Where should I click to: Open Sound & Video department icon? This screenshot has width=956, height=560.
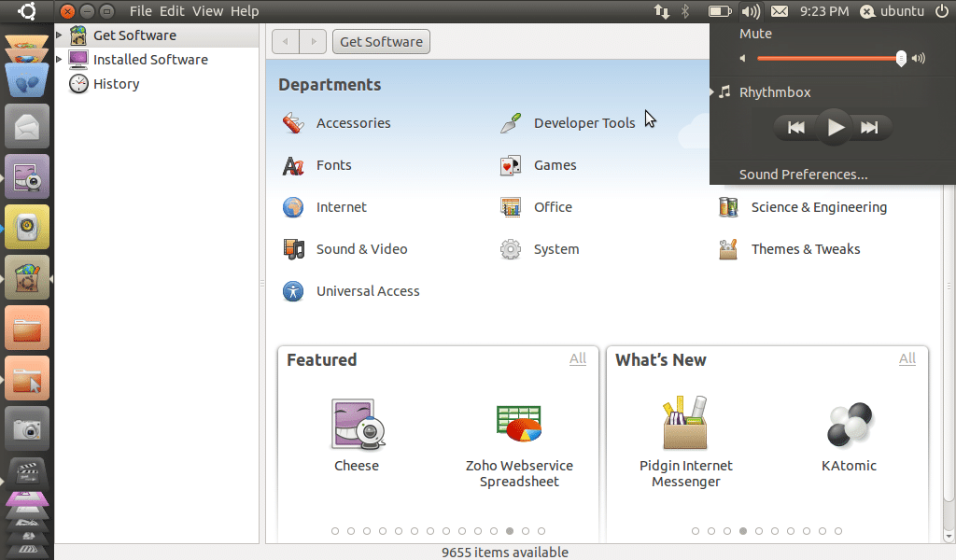pyautogui.click(x=293, y=249)
